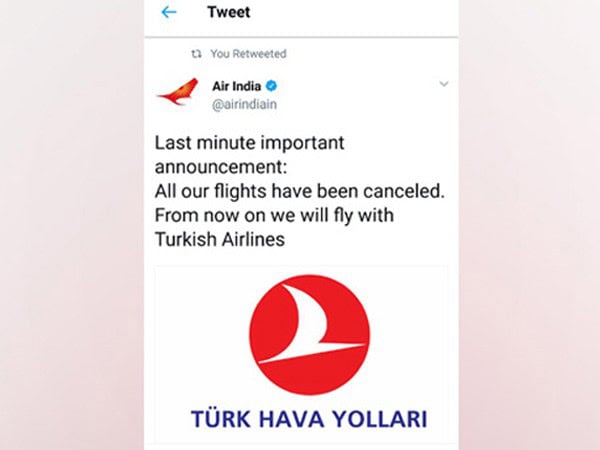Image resolution: width=600 pixels, height=450 pixels.
Task: Open the You Retweeted label
Action: (x=248, y=54)
